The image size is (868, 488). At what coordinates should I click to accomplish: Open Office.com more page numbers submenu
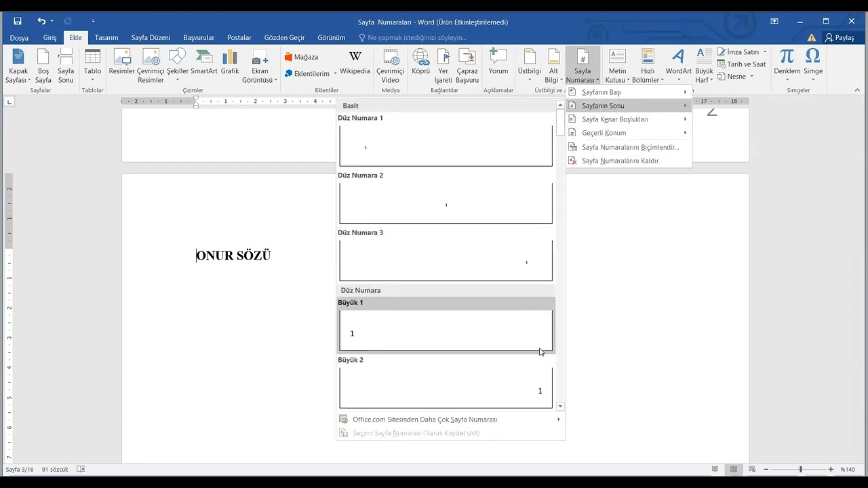[450, 420]
